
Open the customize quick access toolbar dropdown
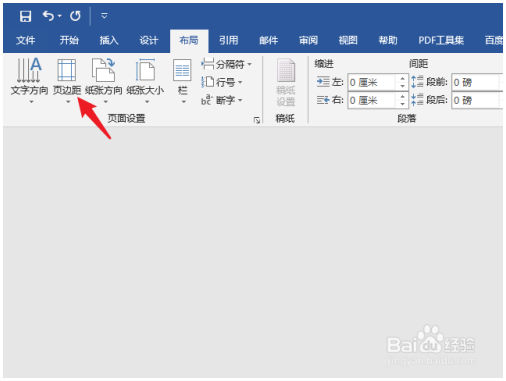[x=104, y=16]
